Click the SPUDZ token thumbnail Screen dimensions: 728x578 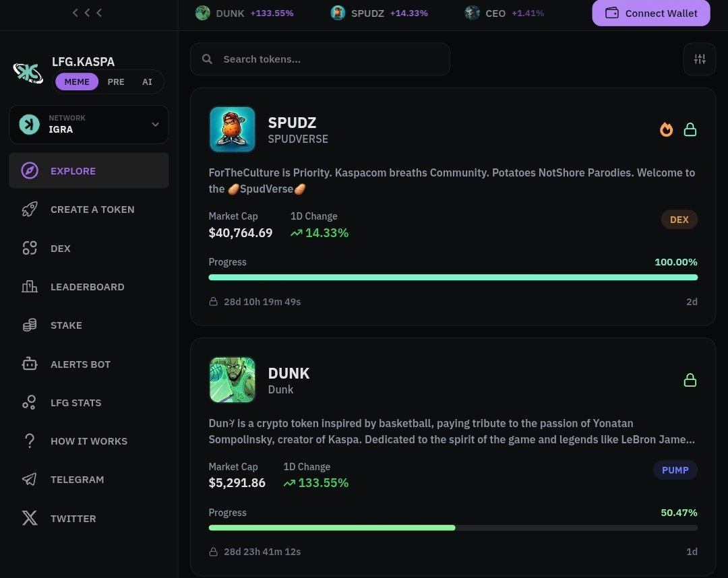(x=232, y=129)
